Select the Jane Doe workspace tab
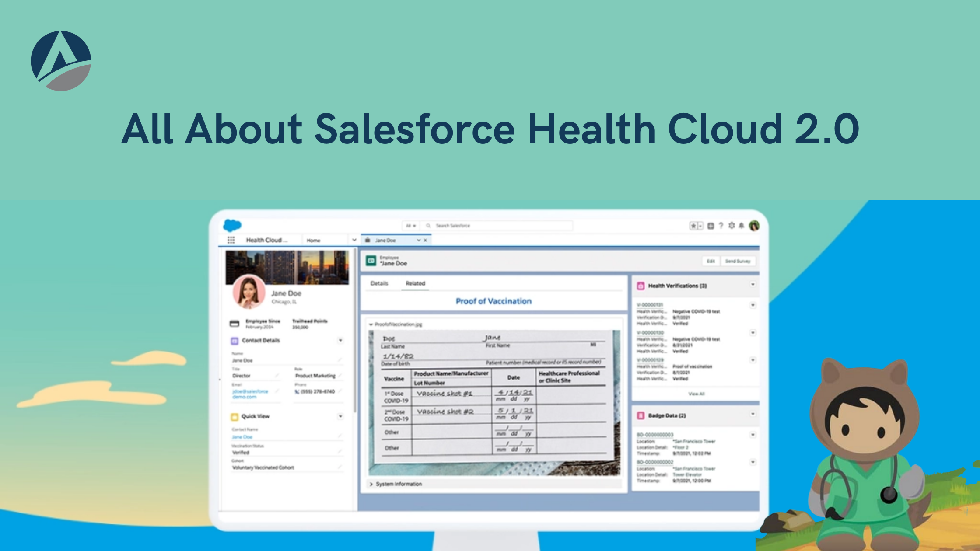The image size is (980, 551). pyautogui.click(x=396, y=240)
